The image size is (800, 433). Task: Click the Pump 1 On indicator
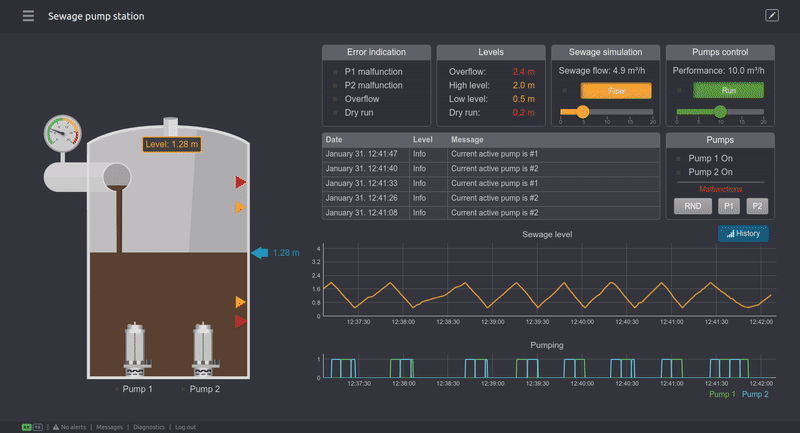pyautogui.click(x=712, y=158)
